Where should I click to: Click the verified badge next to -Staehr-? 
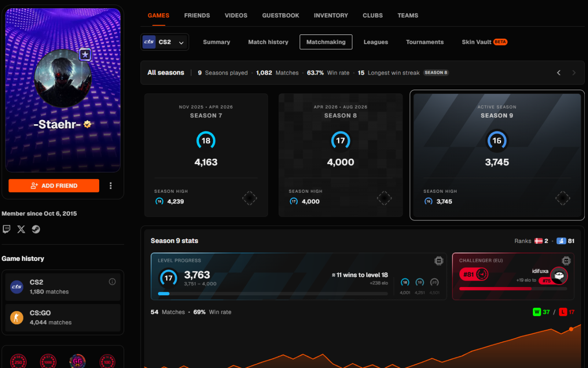(x=87, y=124)
